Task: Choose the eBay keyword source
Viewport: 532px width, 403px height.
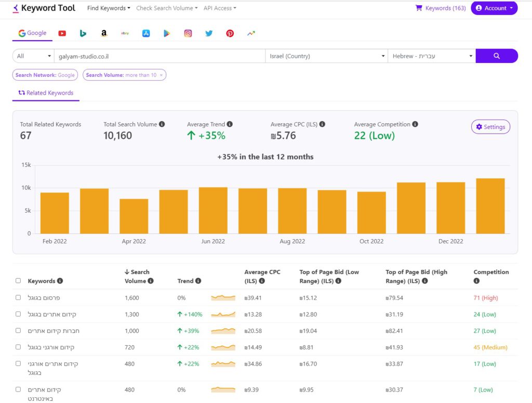Action: coord(125,33)
